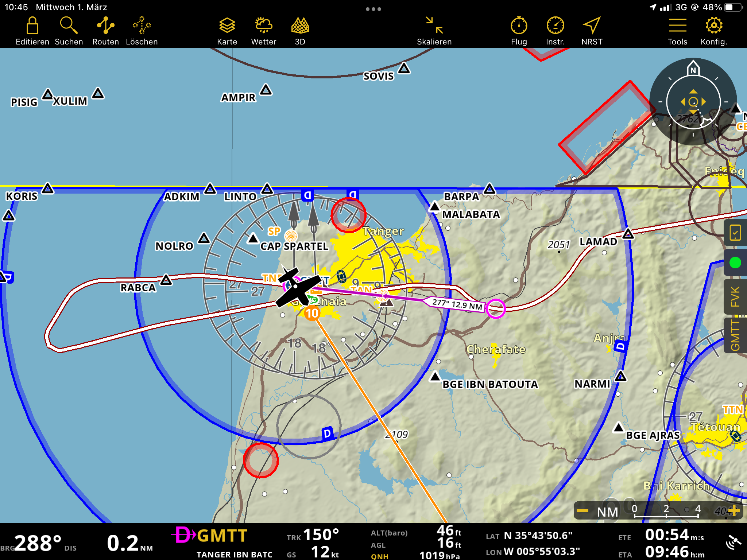Open the GMTT side tab
Image resolution: width=747 pixels, height=560 pixels.
(735, 335)
